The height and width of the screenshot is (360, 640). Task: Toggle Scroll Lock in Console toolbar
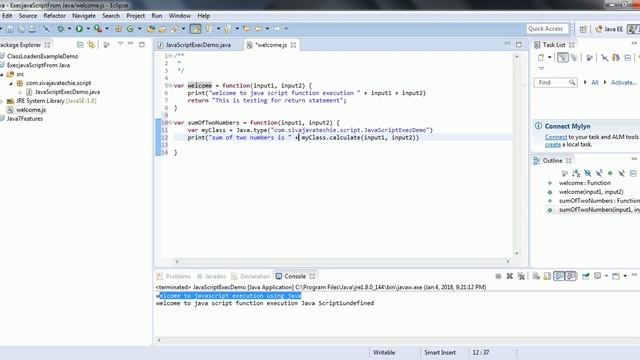pos(547,276)
